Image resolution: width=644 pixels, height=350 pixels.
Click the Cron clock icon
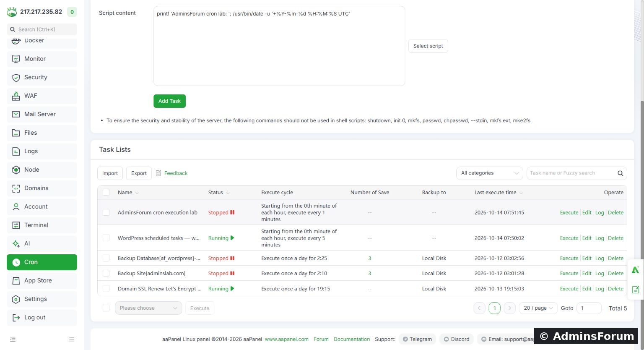(x=16, y=262)
